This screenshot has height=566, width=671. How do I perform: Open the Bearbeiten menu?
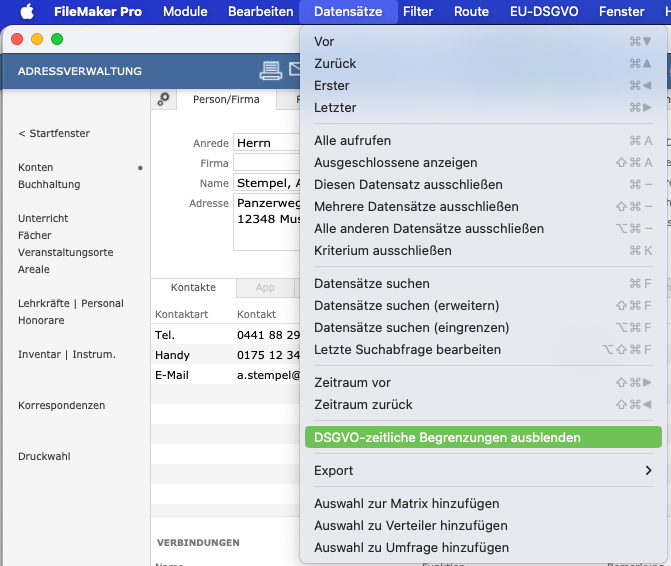pyautogui.click(x=261, y=12)
